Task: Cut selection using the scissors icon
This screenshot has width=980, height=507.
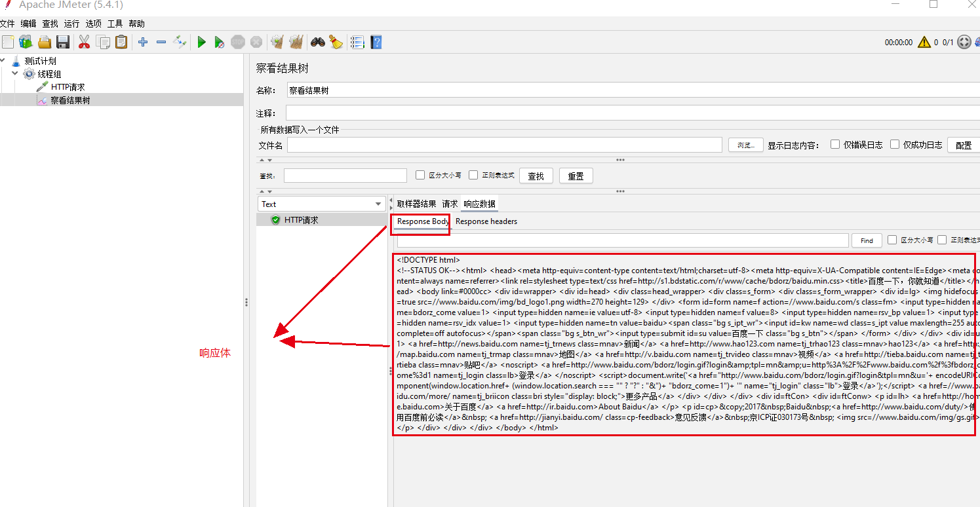Action: pos(84,43)
